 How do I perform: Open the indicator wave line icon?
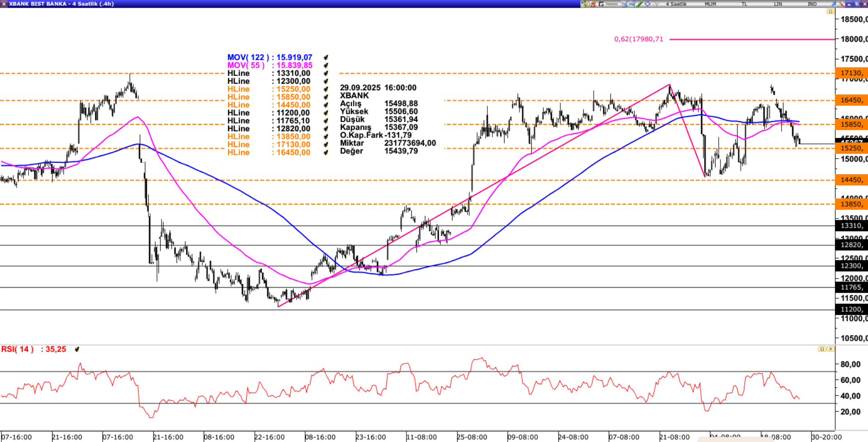pos(655,4)
